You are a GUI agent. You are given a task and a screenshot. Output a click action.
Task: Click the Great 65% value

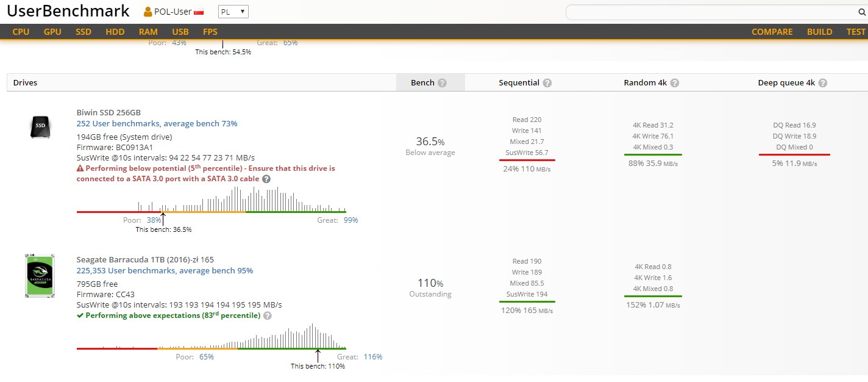(290, 43)
